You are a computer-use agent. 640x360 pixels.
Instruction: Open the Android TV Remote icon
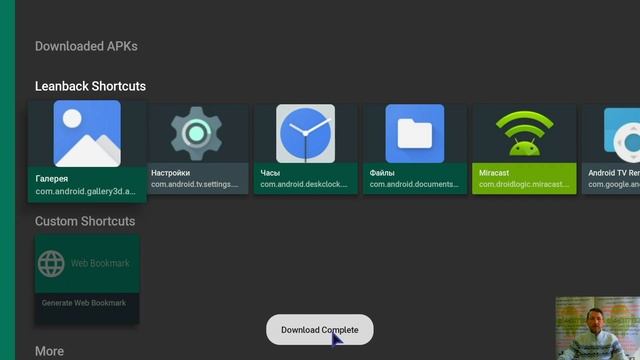622,135
